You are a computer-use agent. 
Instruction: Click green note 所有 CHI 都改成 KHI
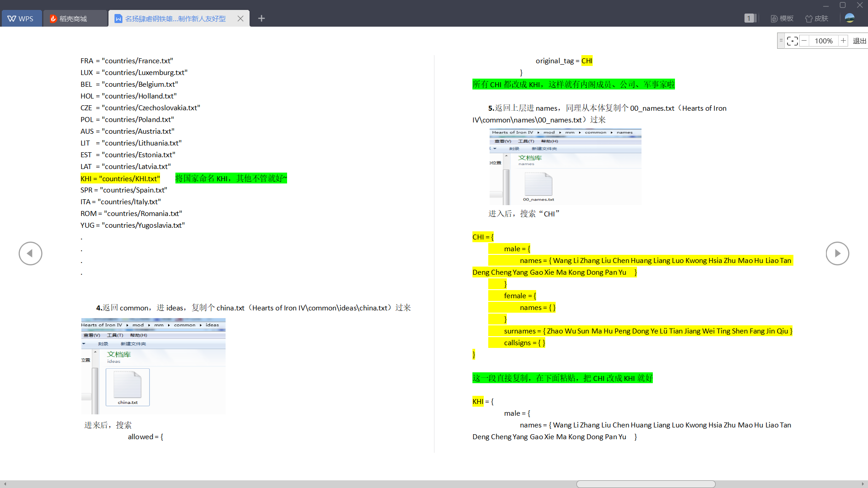tap(574, 84)
